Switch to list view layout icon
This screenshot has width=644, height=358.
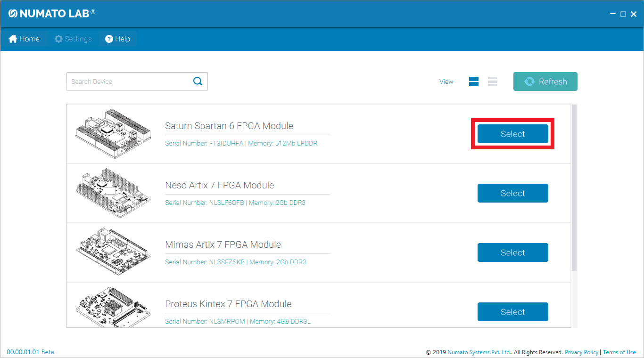pyautogui.click(x=493, y=81)
